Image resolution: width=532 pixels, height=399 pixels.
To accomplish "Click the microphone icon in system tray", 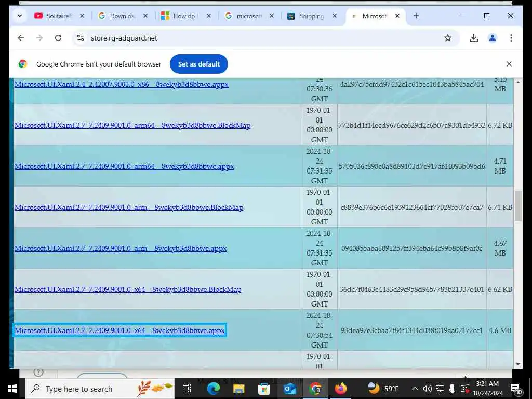I will click(452, 389).
